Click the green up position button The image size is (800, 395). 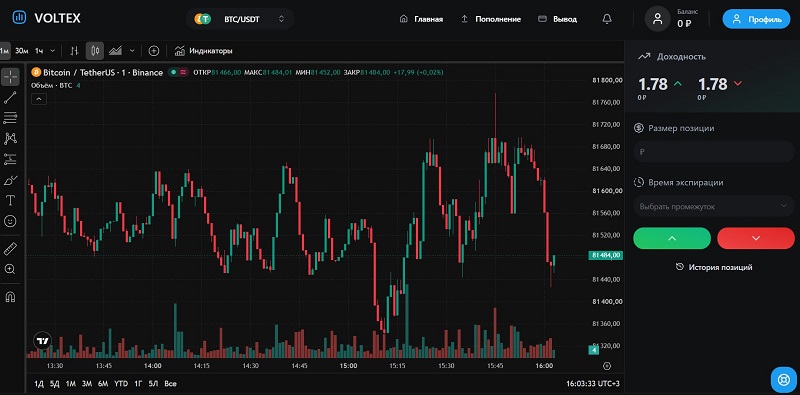point(672,238)
